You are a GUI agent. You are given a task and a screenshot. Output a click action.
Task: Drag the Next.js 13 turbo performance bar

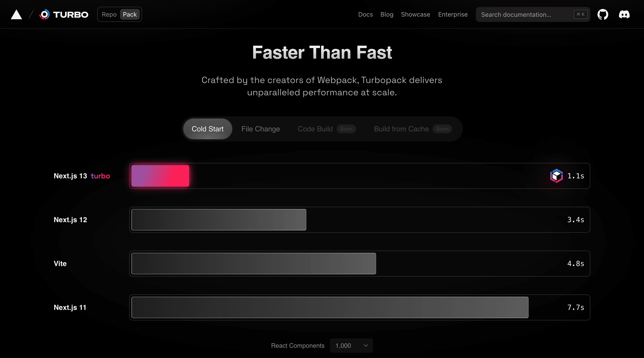pyautogui.click(x=160, y=175)
